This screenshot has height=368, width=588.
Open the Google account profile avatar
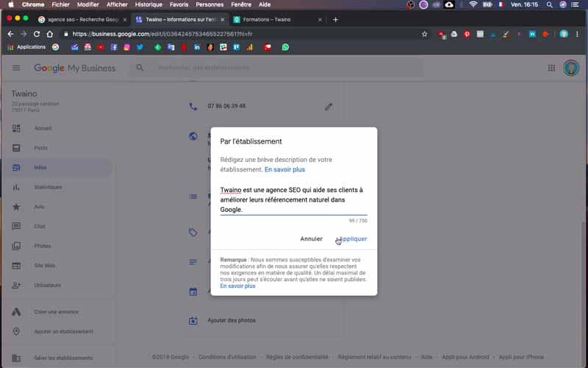pyautogui.click(x=571, y=68)
